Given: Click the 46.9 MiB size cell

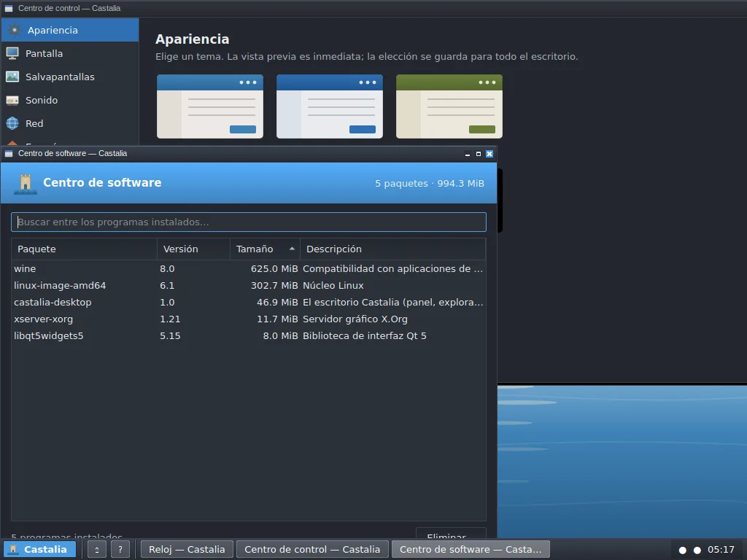Looking at the screenshot, I should click(277, 302).
